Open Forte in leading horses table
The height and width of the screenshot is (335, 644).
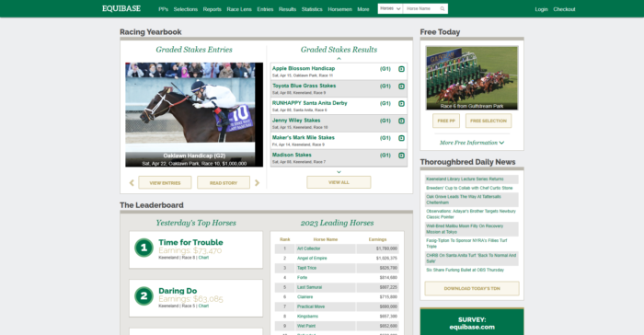(302, 277)
